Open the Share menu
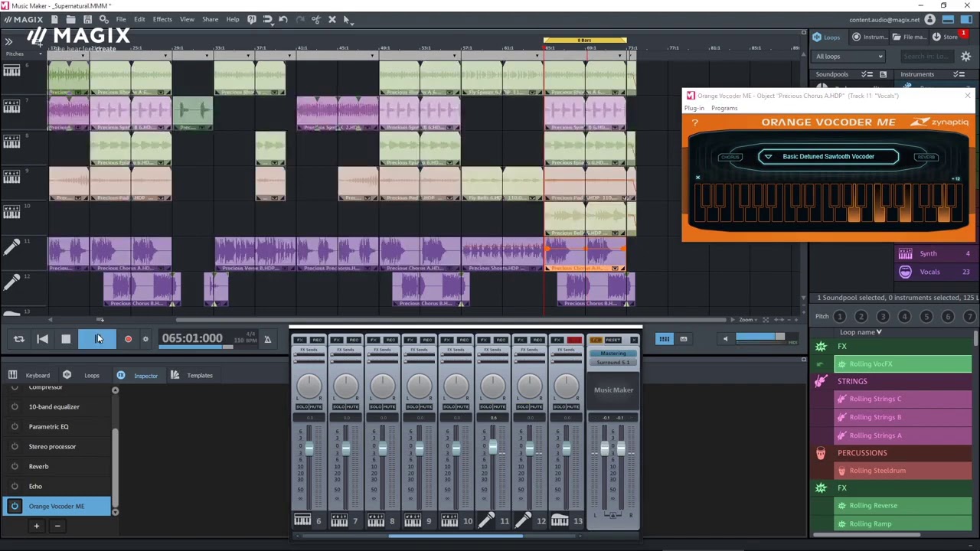The height and width of the screenshot is (551, 980). (210, 19)
